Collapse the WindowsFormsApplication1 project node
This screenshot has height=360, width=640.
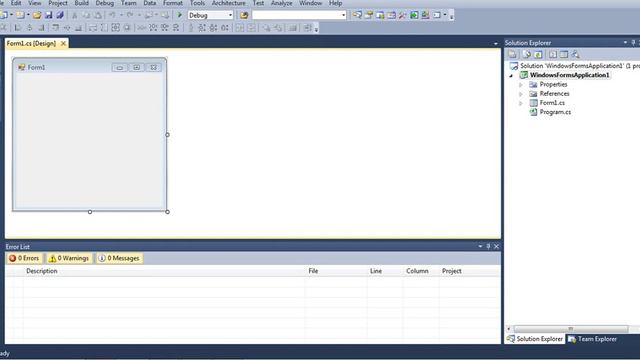tap(511, 76)
